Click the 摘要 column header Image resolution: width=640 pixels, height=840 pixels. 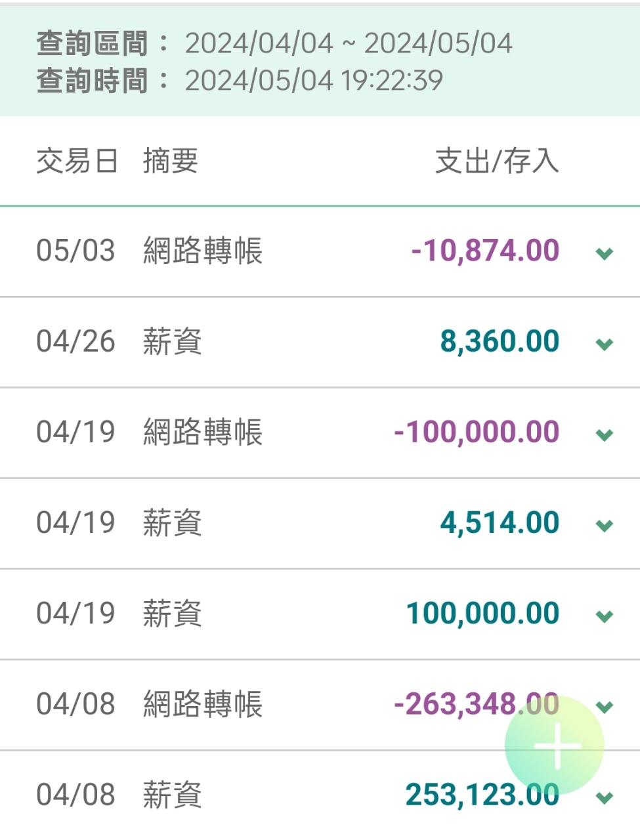click(171, 161)
